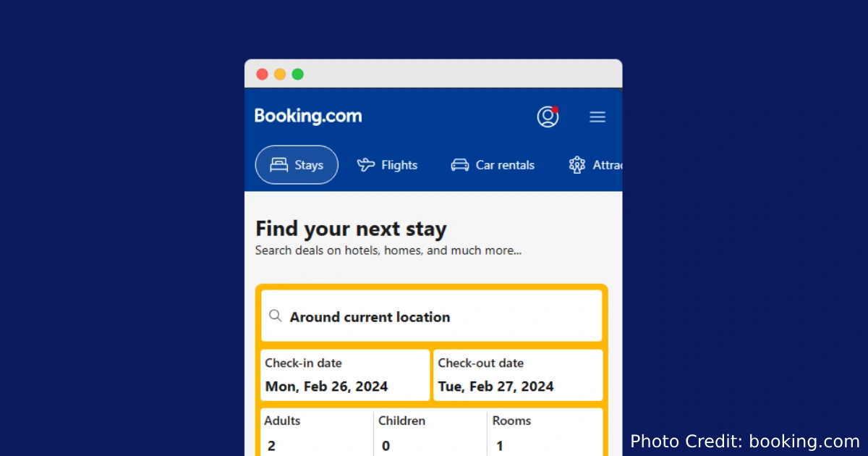Click the Flights airplane icon
This screenshot has width=868, height=456.
366,164
